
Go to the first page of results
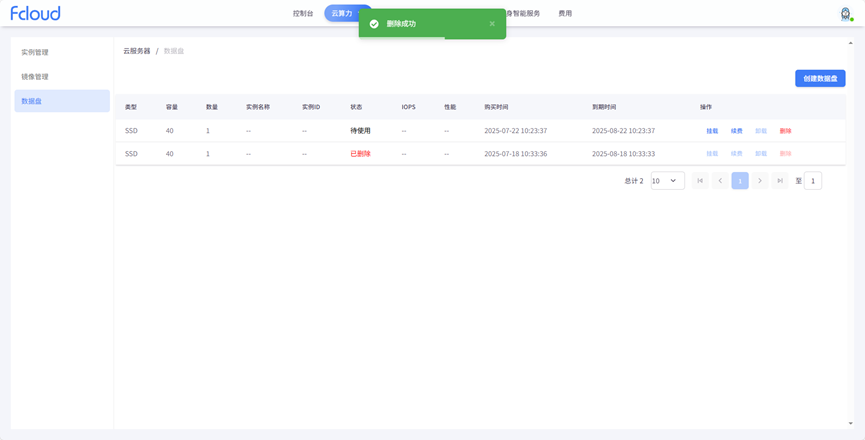pos(700,181)
